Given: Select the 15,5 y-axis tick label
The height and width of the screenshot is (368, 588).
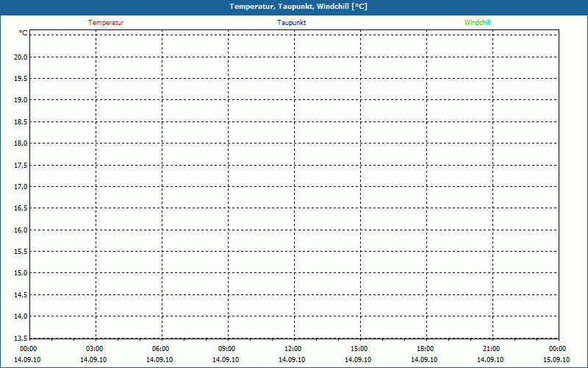Looking at the screenshot, I should coord(21,252).
